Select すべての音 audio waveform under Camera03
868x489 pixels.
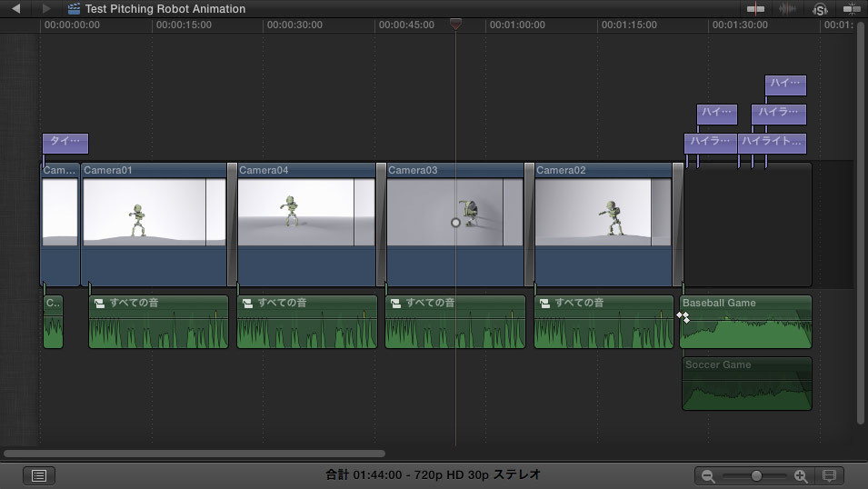[x=455, y=331]
